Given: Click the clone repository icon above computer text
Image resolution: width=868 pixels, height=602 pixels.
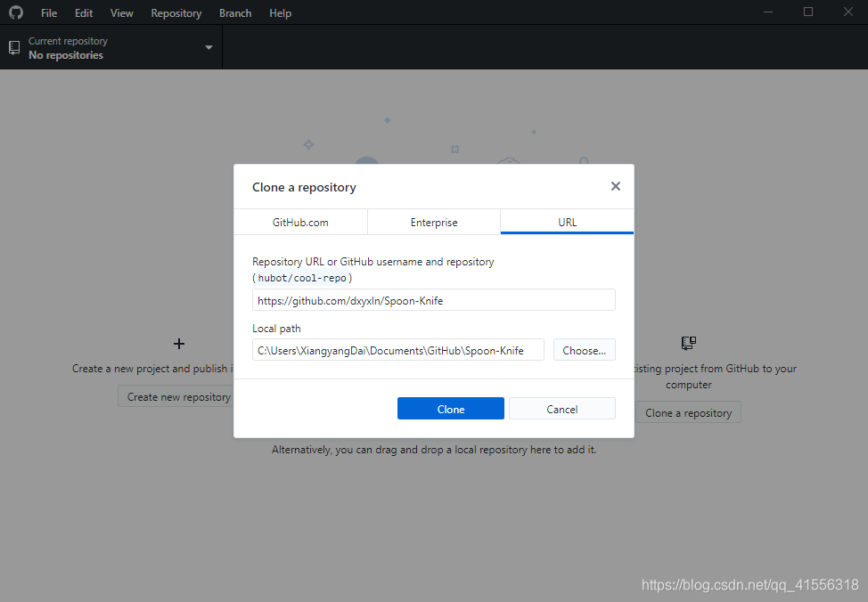Looking at the screenshot, I should click(689, 343).
